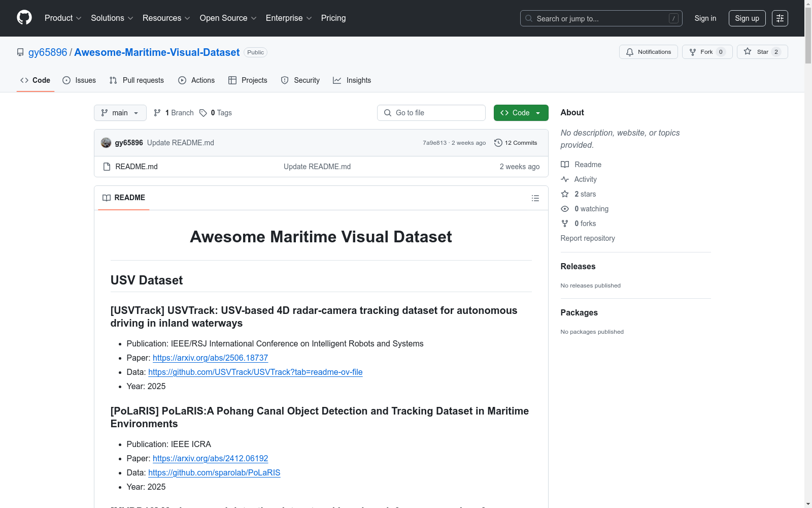The width and height of the screenshot is (812, 508).
Task: Click the Go to file search field
Action: pos(431,113)
